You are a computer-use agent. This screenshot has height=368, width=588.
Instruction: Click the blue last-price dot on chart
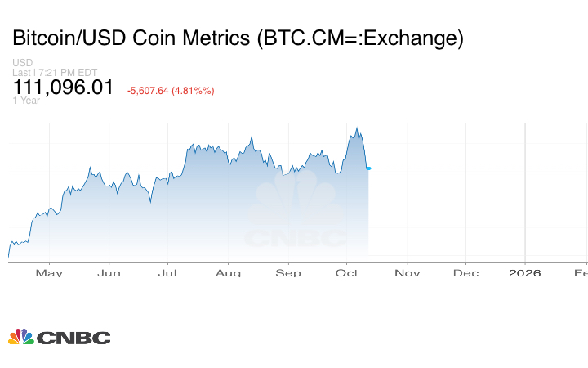coord(369,168)
